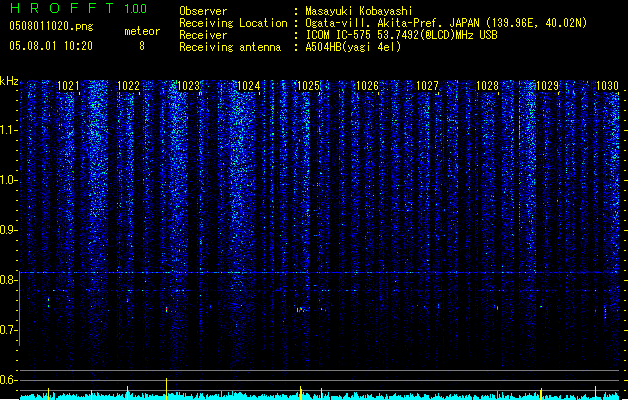Click the 0.6 frequency axis label
This screenshot has width=629, height=400.
(x=9, y=380)
